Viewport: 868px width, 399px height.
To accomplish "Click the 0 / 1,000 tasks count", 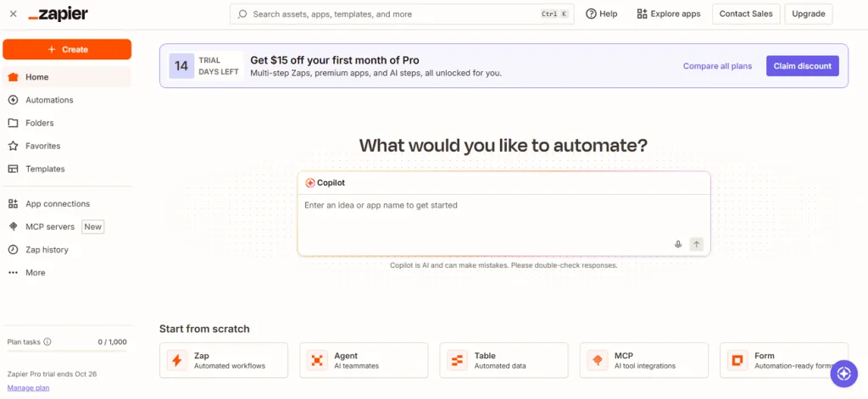I will tap(113, 342).
